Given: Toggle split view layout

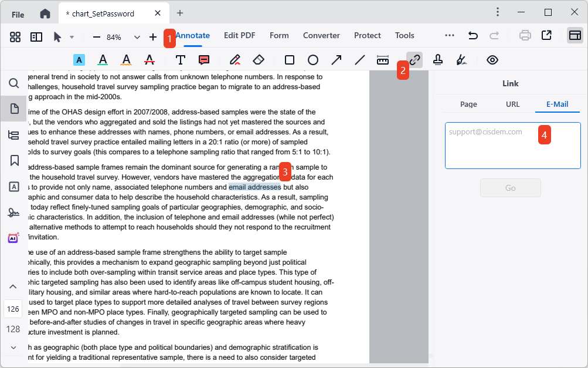Looking at the screenshot, I should point(36,36).
